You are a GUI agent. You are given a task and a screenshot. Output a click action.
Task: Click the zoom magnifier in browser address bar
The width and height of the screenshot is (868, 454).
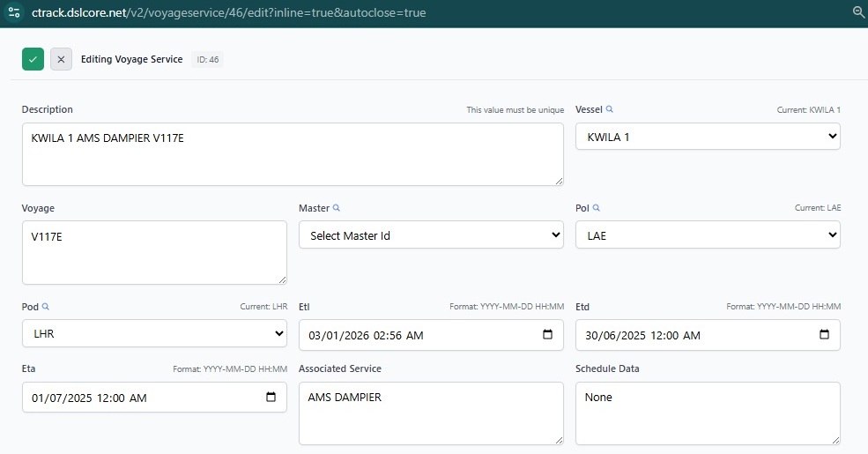(x=858, y=12)
